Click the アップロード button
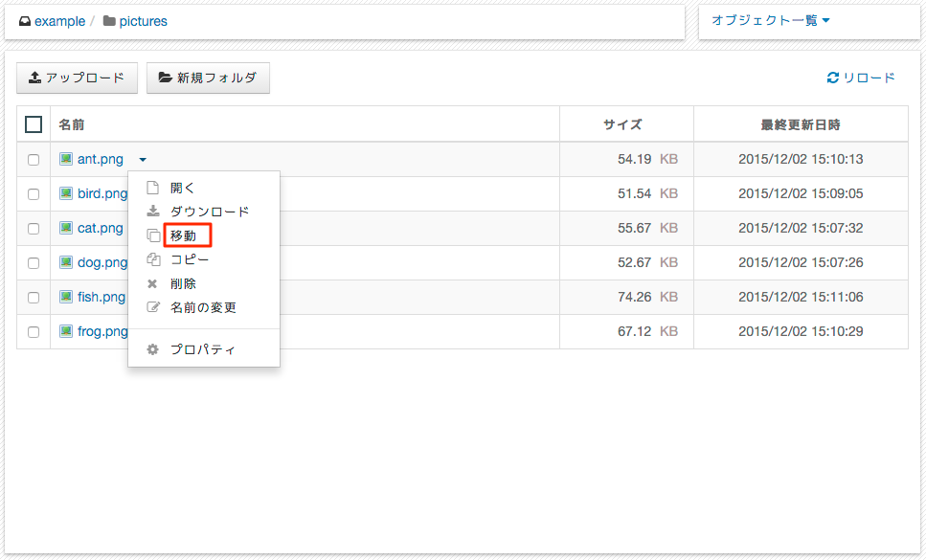This screenshot has height=560, width=926. coord(77,78)
